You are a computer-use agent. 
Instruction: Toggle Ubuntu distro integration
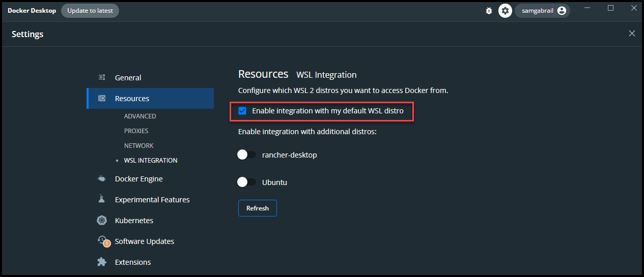[x=247, y=182]
